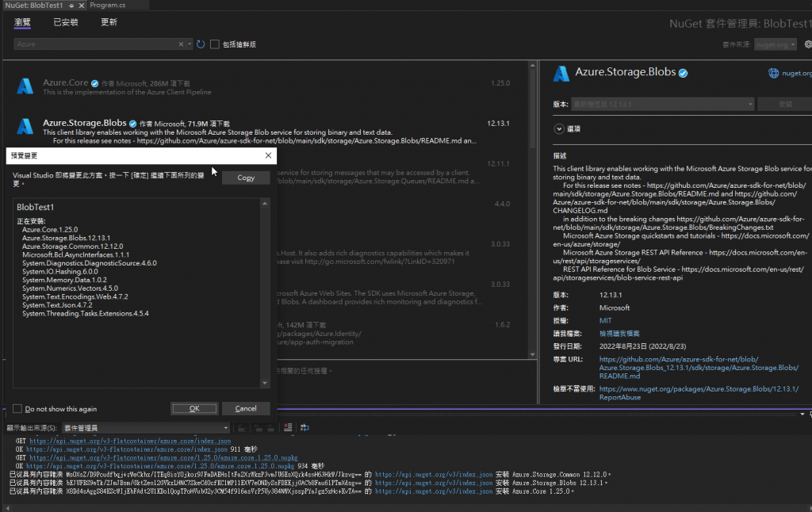Click inside the Azure search field
Viewport: 812px width, 512px height.
pyautogui.click(x=96, y=44)
